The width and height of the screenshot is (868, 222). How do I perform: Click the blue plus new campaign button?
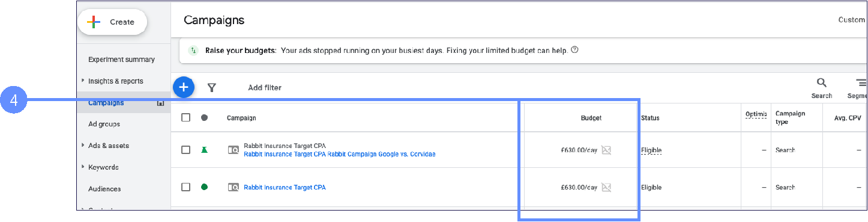coord(184,87)
